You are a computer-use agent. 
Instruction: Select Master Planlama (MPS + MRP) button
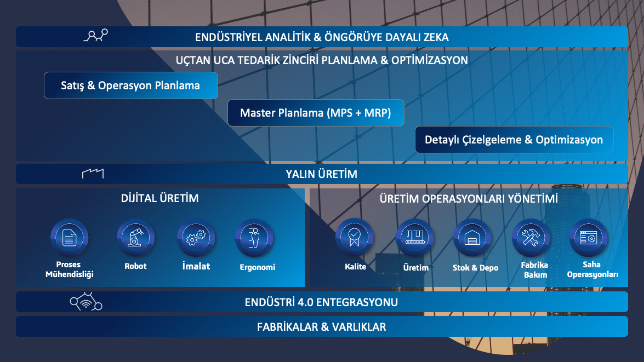pyautogui.click(x=316, y=113)
